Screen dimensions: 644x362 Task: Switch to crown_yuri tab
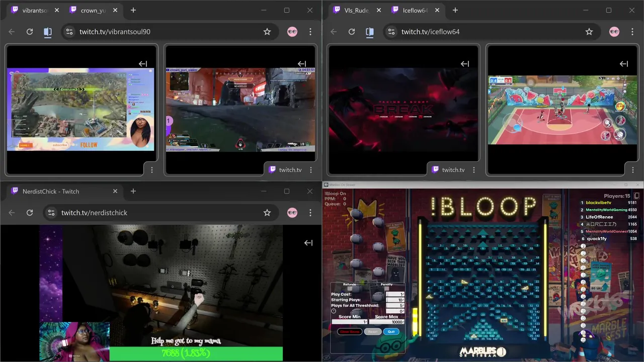tap(93, 10)
